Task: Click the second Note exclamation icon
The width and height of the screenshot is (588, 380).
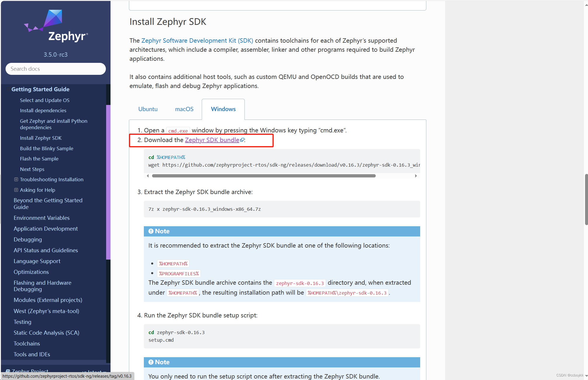Action: [151, 362]
